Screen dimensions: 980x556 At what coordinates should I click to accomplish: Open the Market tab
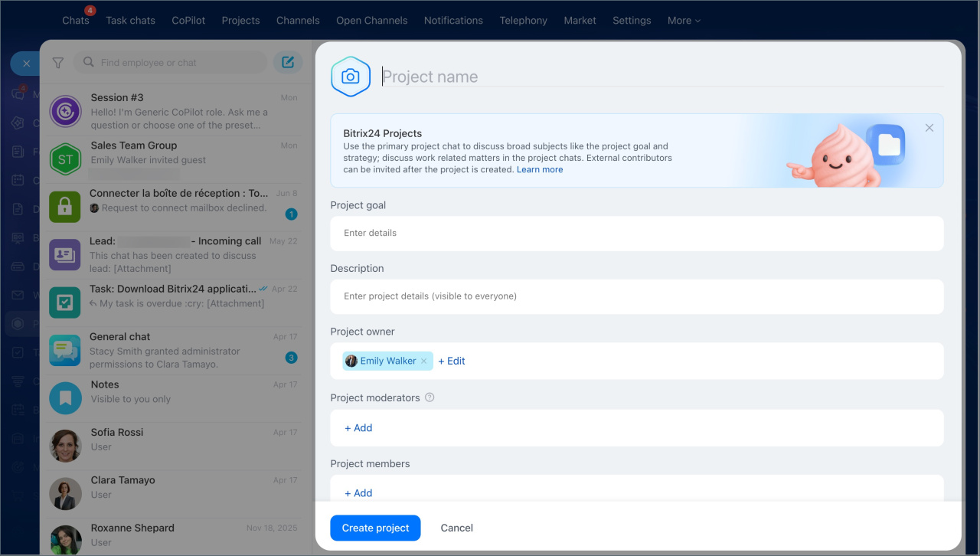tap(580, 21)
